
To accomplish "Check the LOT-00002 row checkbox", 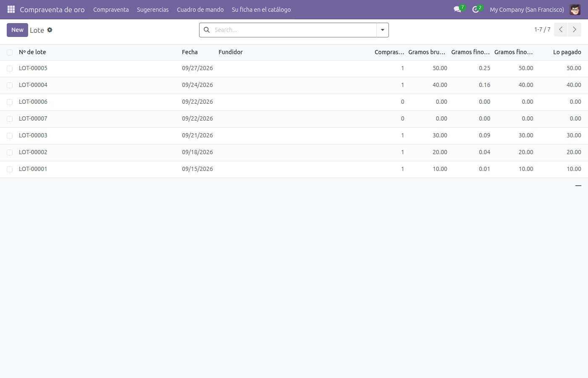I will click(10, 152).
